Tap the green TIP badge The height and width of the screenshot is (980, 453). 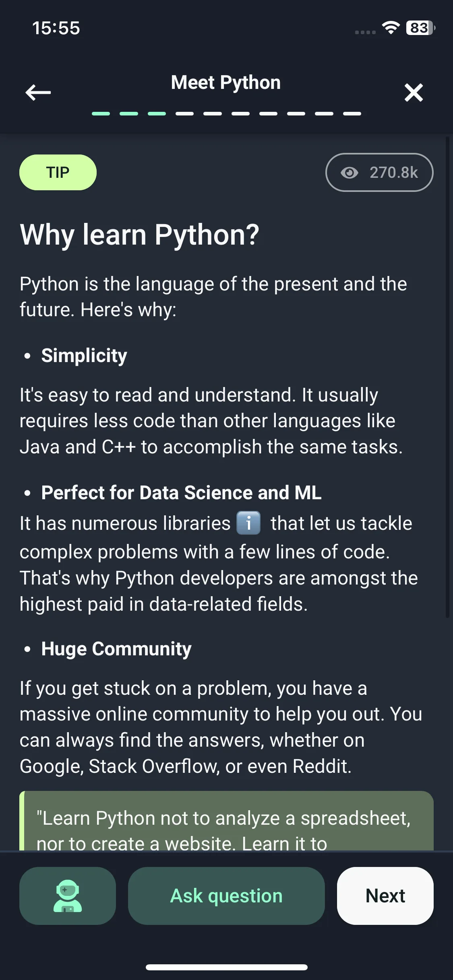[x=58, y=172]
